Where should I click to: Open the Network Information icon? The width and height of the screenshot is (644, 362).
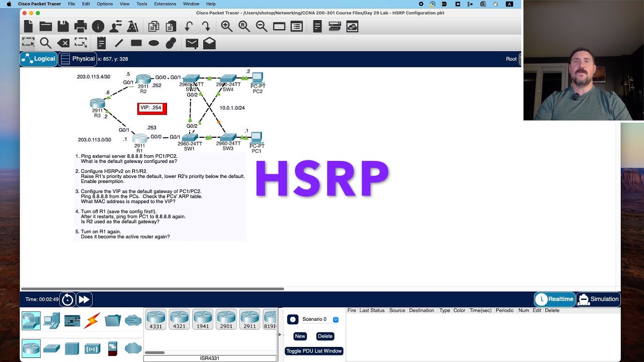[x=98, y=27]
